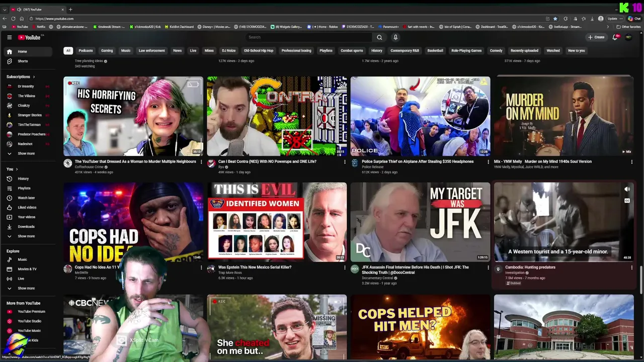Open Predator Poachers subscription channel
This screenshot has height=362, width=644.
pos(28,134)
